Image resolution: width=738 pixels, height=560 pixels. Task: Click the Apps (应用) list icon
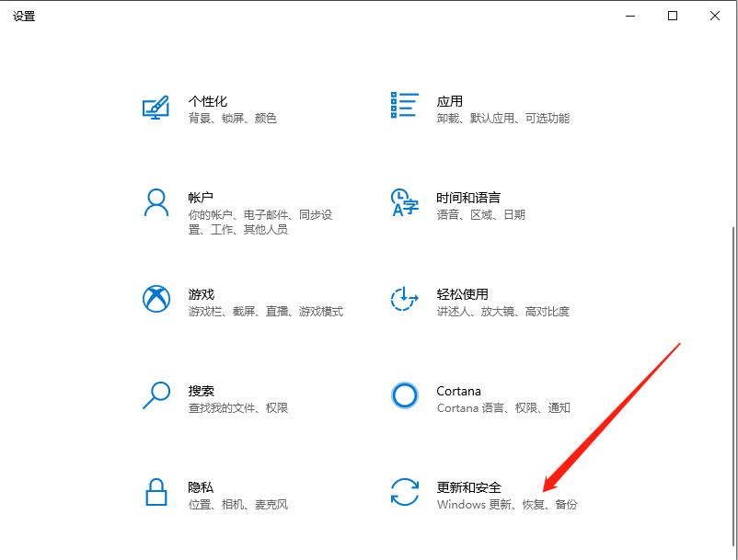[405, 106]
